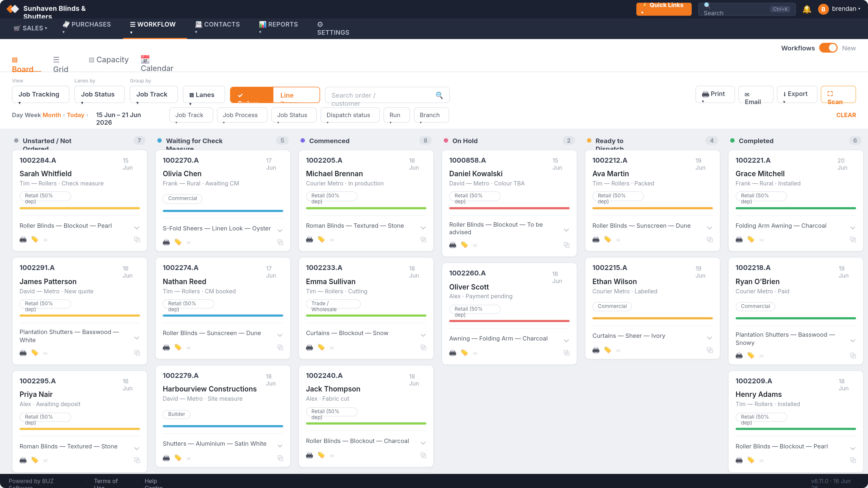Click the Quick Links button
The width and height of the screenshot is (868, 488).
663,9
